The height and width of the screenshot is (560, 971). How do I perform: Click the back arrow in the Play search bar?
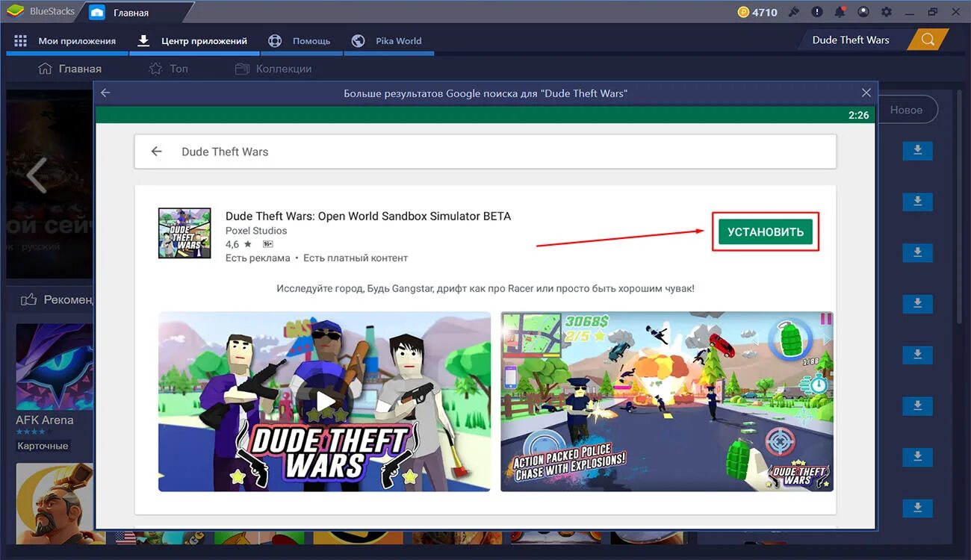click(x=156, y=152)
